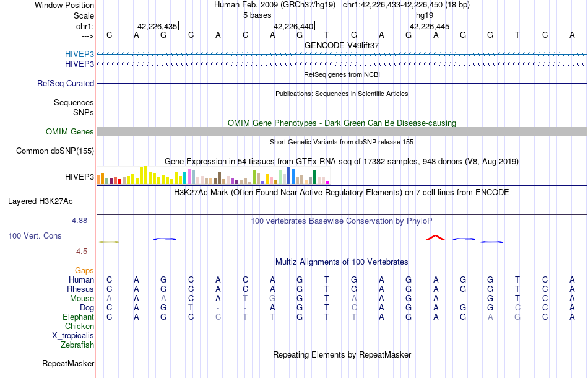Click the Human alignment row label

coord(81,280)
